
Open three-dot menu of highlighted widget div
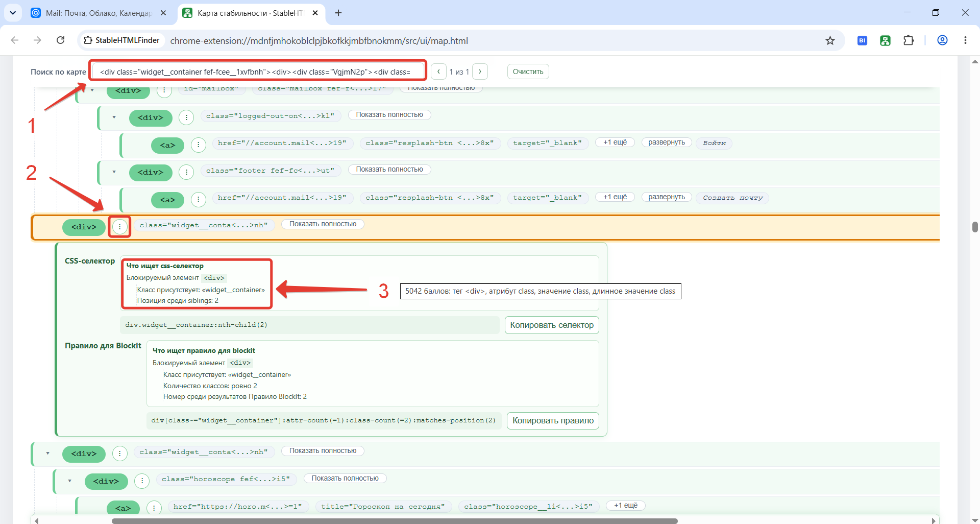point(119,226)
